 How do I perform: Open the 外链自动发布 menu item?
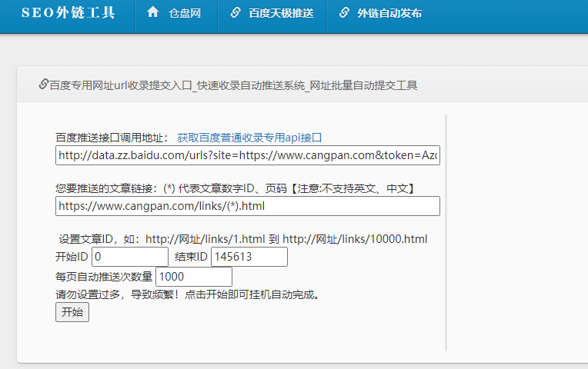tap(389, 14)
